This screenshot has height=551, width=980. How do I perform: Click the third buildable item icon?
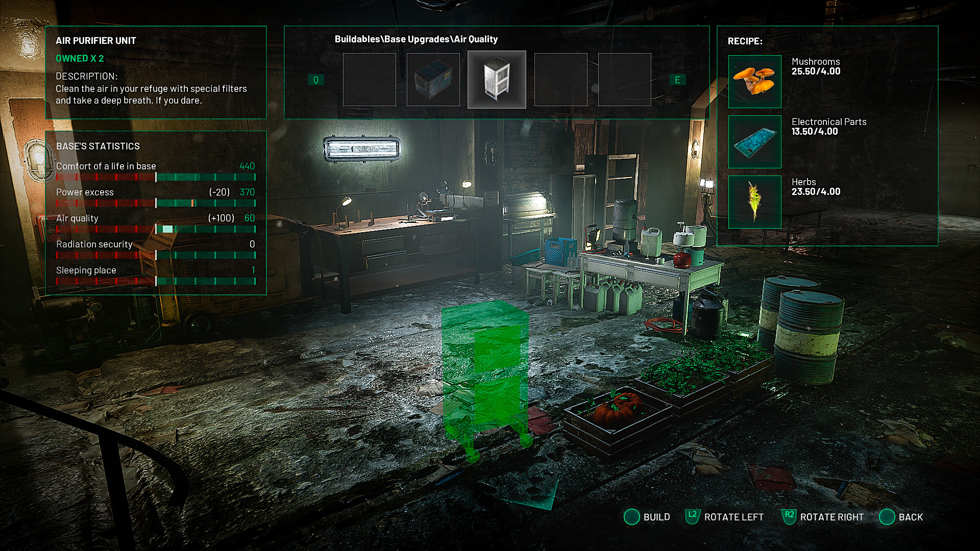tap(496, 79)
